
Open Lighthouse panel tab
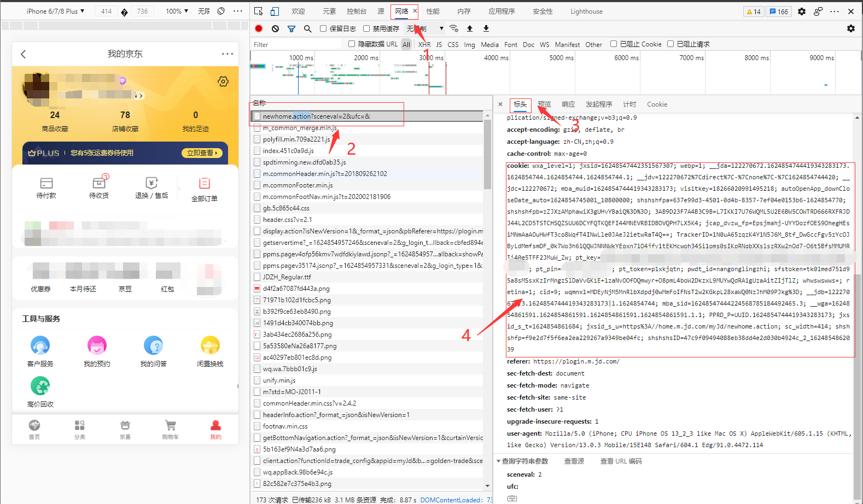[x=586, y=11]
